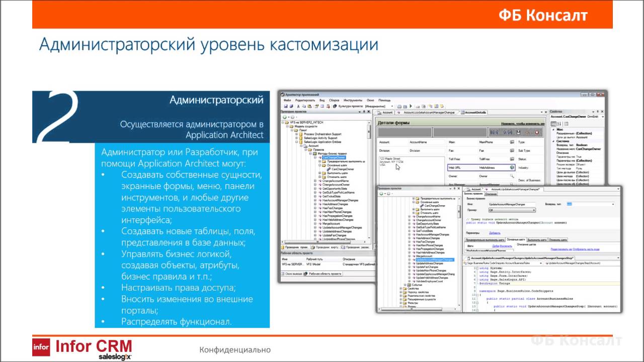
Task: Expand ChangeAccountName in upper tree
Action: click(x=315, y=180)
